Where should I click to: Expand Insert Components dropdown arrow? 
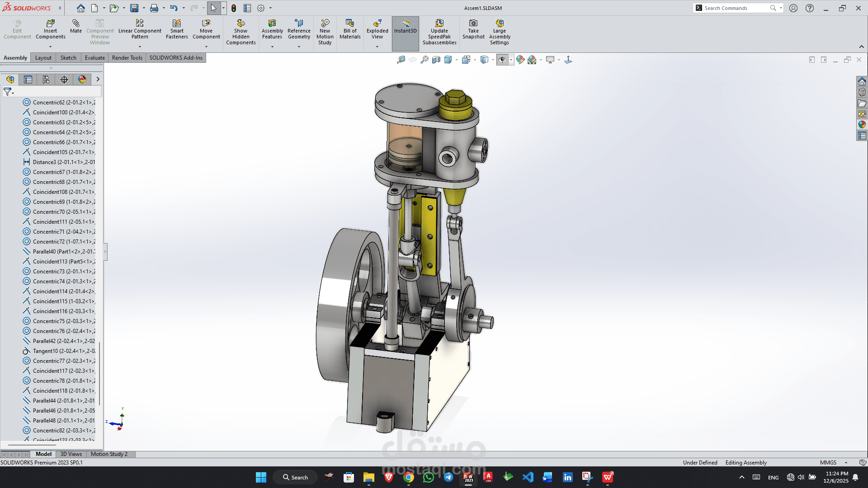[50, 47]
